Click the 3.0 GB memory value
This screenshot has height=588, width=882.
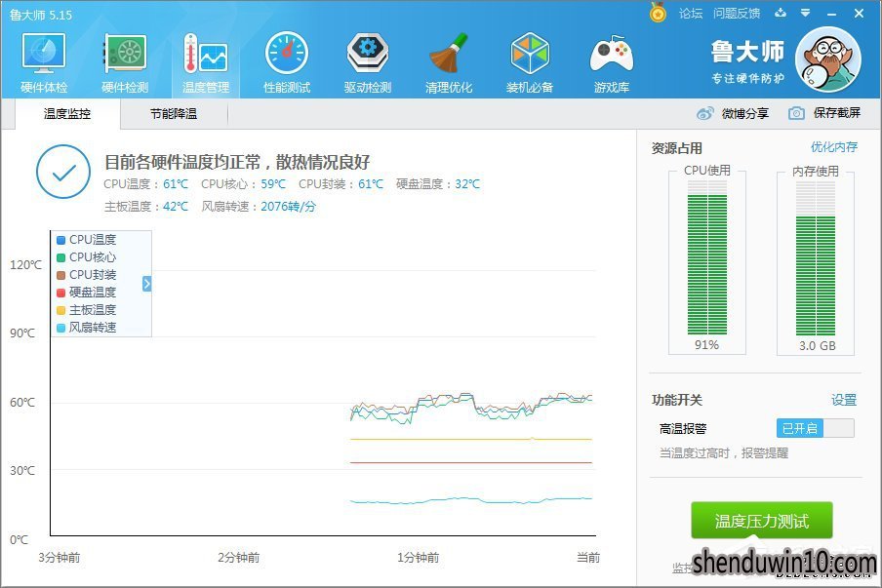click(818, 346)
